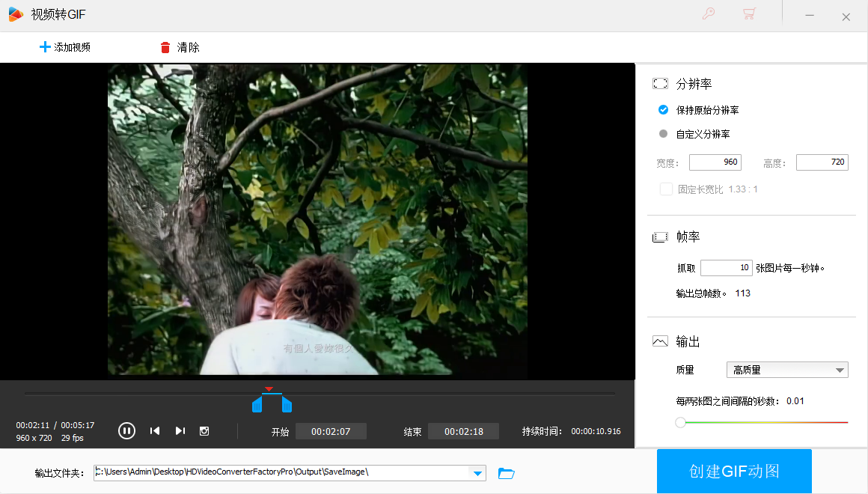Viewport: 868px width, 494px height.
Task: Click the Create GIF button
Action: tap(734, 471)
